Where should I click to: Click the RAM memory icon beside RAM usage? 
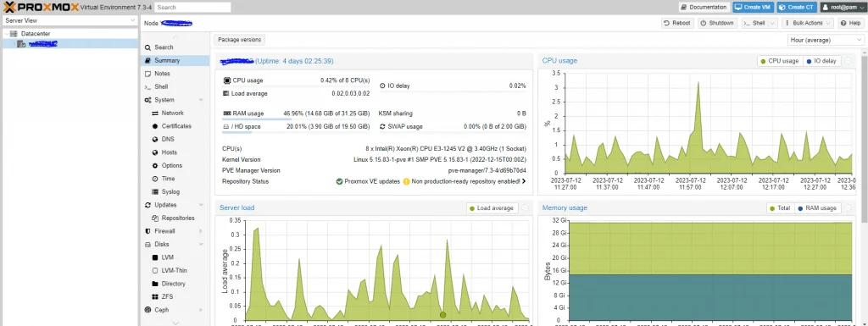pos(226,113)
